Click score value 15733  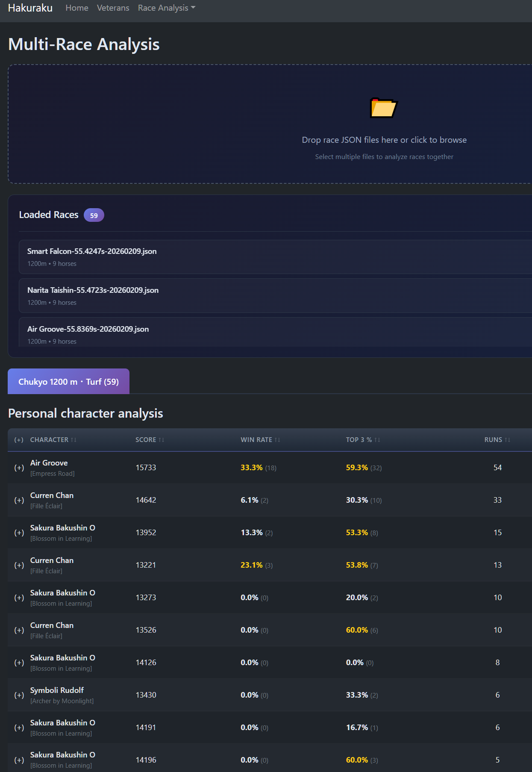146,468
